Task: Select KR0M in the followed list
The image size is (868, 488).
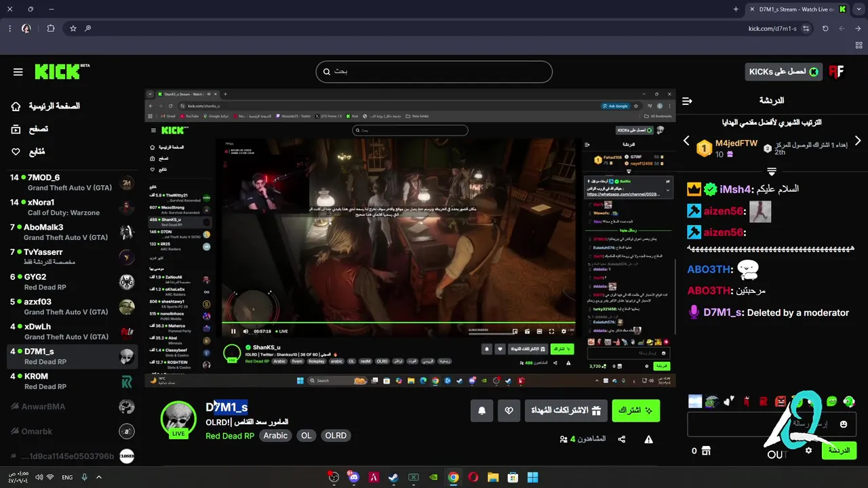Action: pos(71,382)
